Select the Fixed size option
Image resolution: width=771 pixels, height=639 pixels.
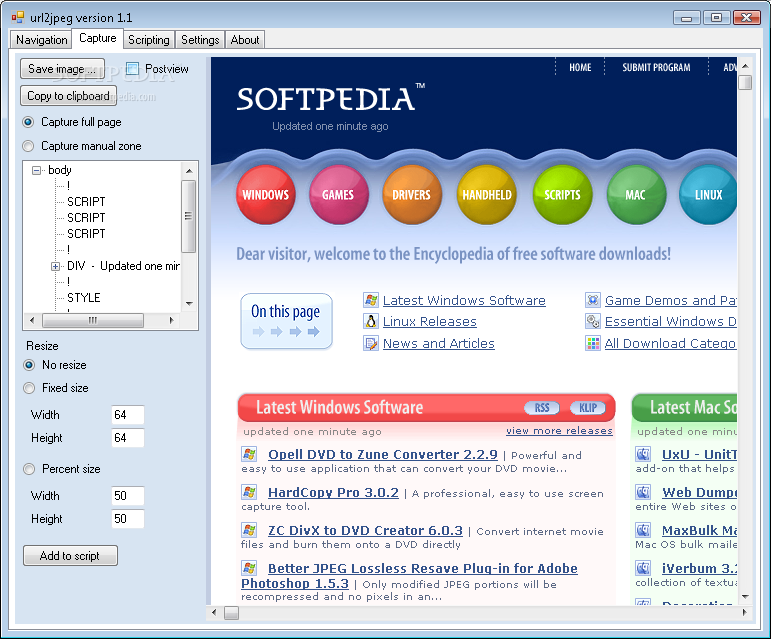[29, 388]
